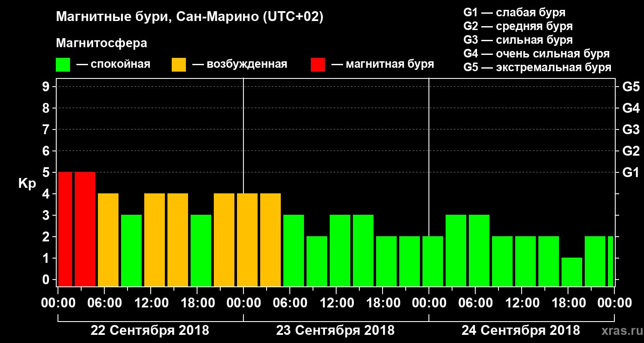644x343 pixels.
Task: Click the 'Магнитосфера' legend heading
Action: pyautogui.click(x=101, y=43)
